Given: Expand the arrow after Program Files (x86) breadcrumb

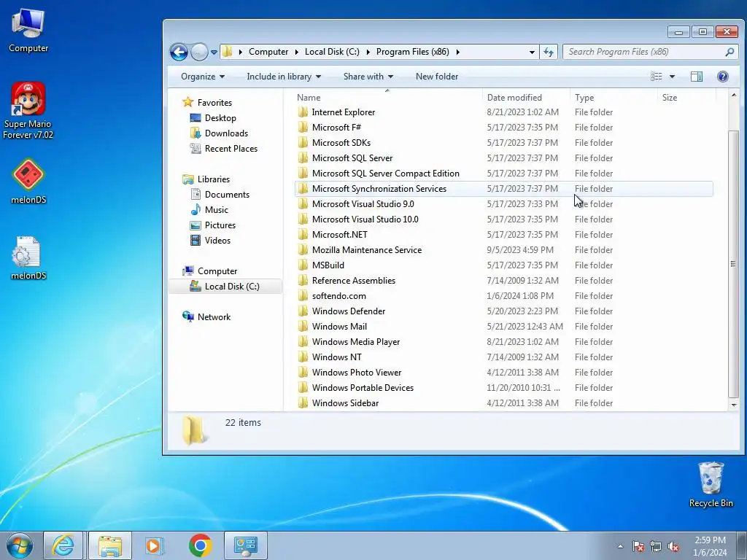Looking at the screenshot, I should (458, 52).
